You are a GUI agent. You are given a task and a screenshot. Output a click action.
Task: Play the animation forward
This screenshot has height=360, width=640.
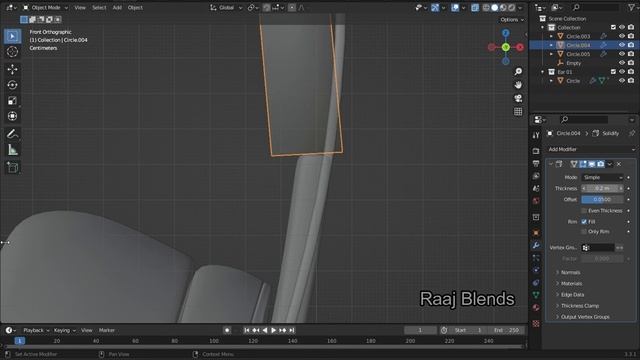[273, 330]
